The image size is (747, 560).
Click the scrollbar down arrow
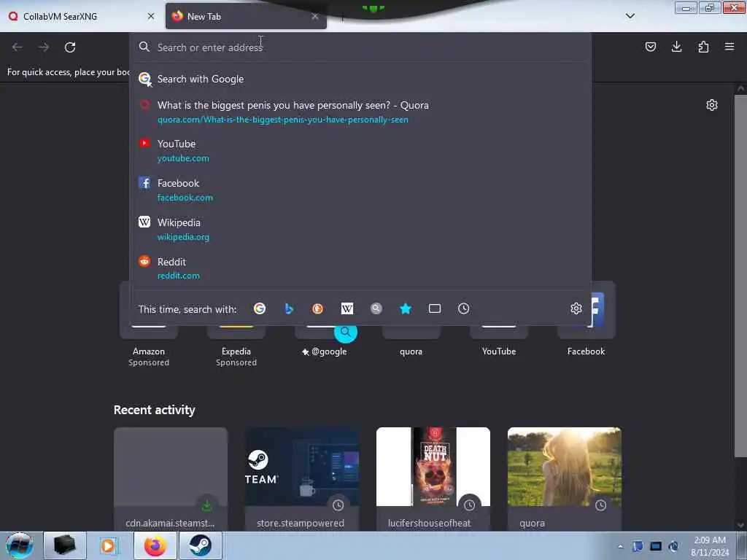[740, 525]
